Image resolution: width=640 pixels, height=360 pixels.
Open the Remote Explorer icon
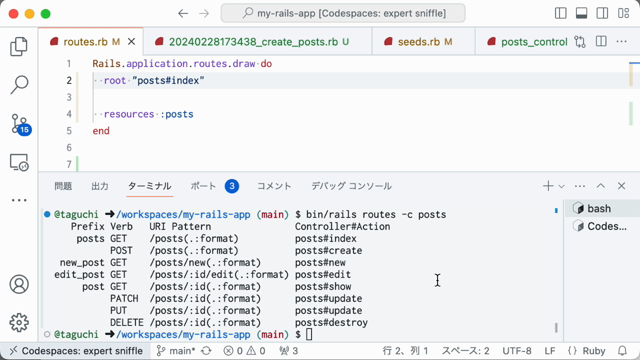tap(19, 162)
